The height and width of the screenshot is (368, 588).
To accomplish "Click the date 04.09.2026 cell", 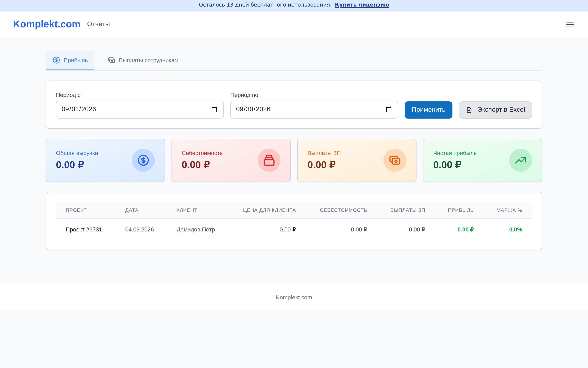I will click(139, 230).
